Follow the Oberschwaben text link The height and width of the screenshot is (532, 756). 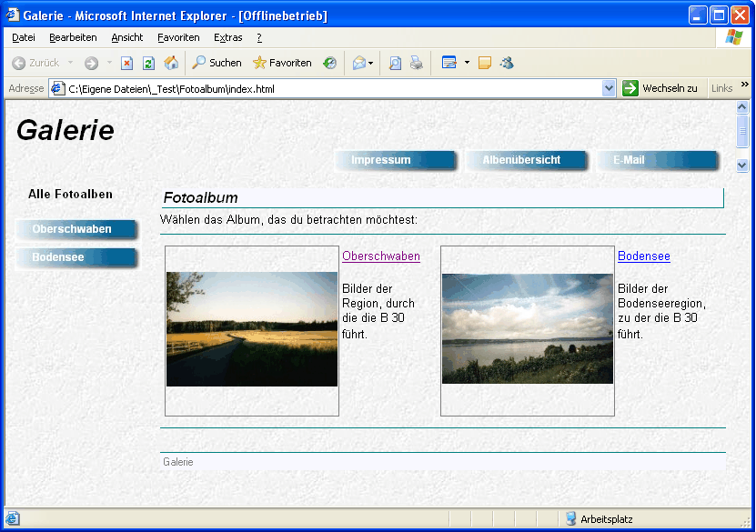point(381,256)
